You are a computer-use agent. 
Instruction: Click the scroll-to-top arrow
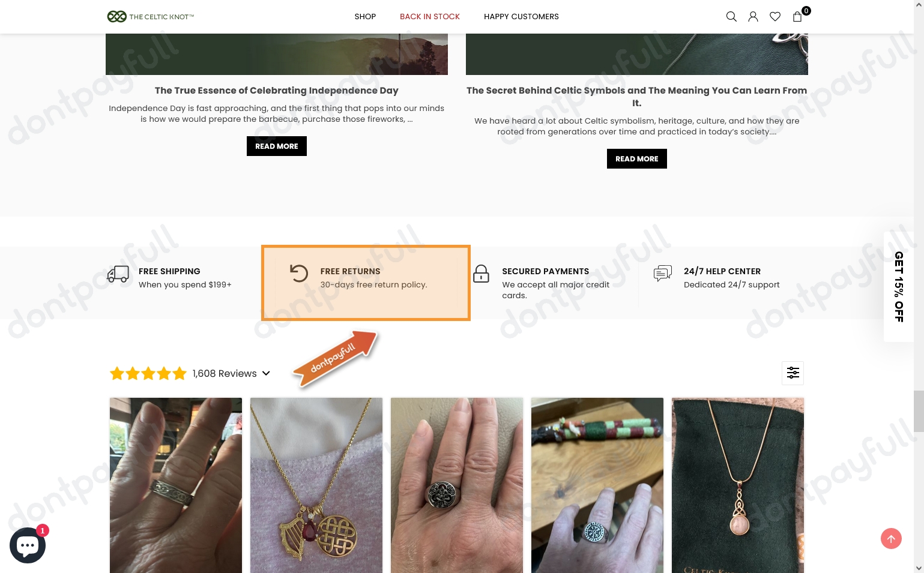coord(891,538)
